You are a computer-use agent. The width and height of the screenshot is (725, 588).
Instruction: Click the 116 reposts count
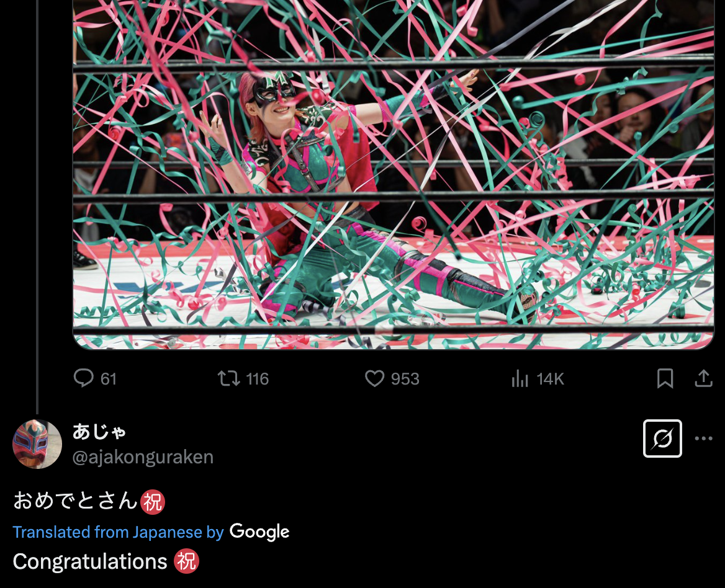pos(257,379)
